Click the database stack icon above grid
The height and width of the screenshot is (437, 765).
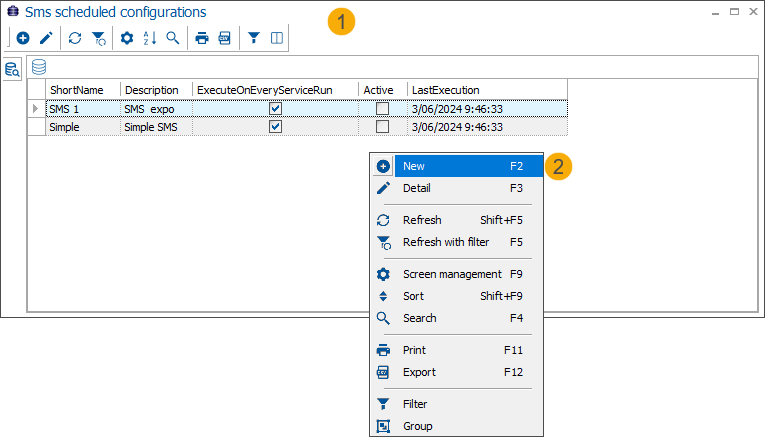(x=39, y=67)
